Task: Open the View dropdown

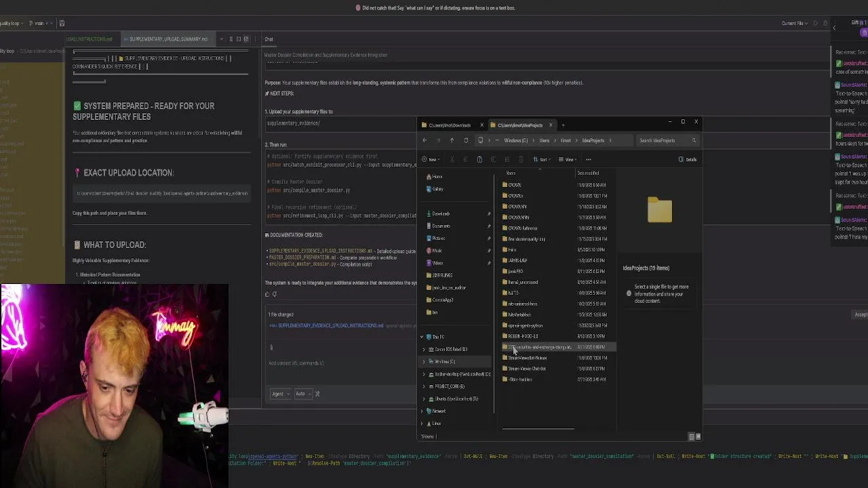Action: point(568,159)
